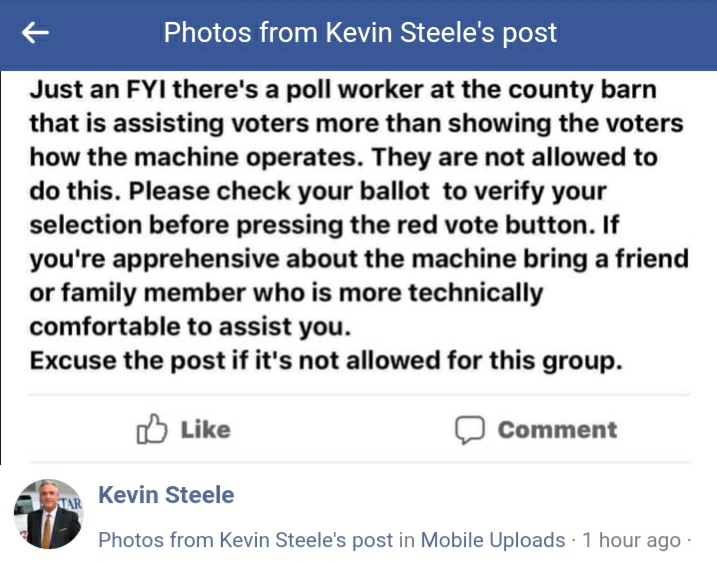This screenshot has width=717, height=562.
Task: Open the Mobile Uploads album link
Action: 492,540
